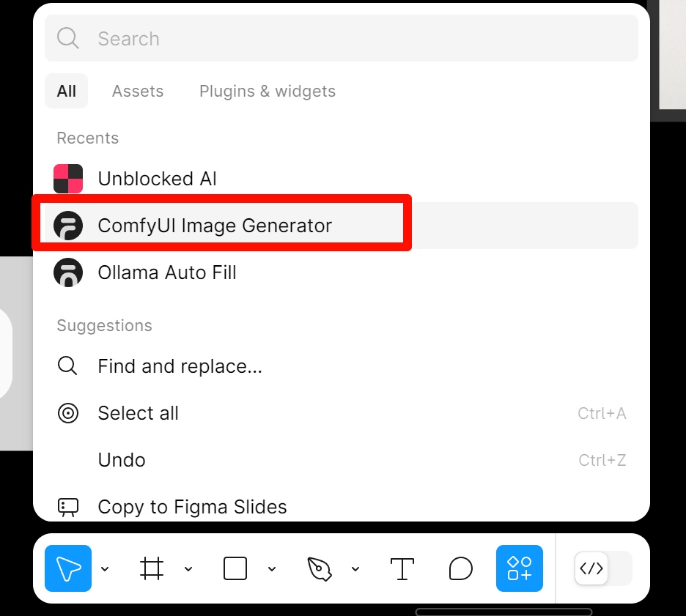Click the Actions resources toolbar icon
Image resolution: width=686 pixels, height=616 pixels.
tap(520, 568)
